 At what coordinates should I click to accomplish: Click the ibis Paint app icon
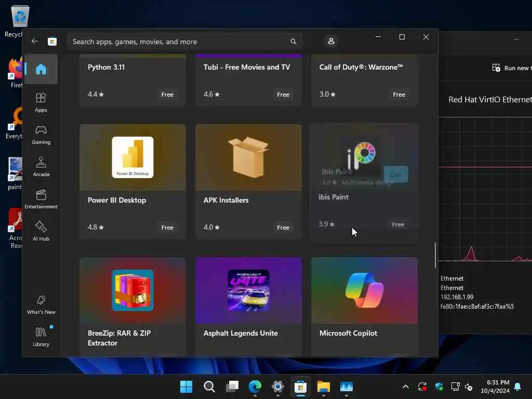pyautogui.click(x=362, y=156)
